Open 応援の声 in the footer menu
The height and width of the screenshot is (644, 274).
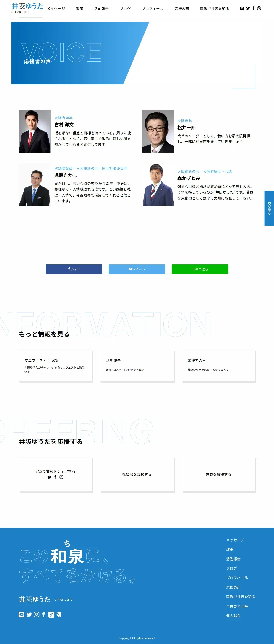pyautogui.click(x=233, y=587)
